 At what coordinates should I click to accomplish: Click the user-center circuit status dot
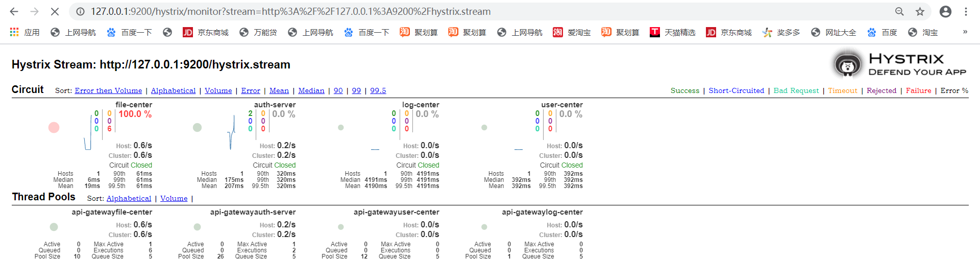(484, 127)
